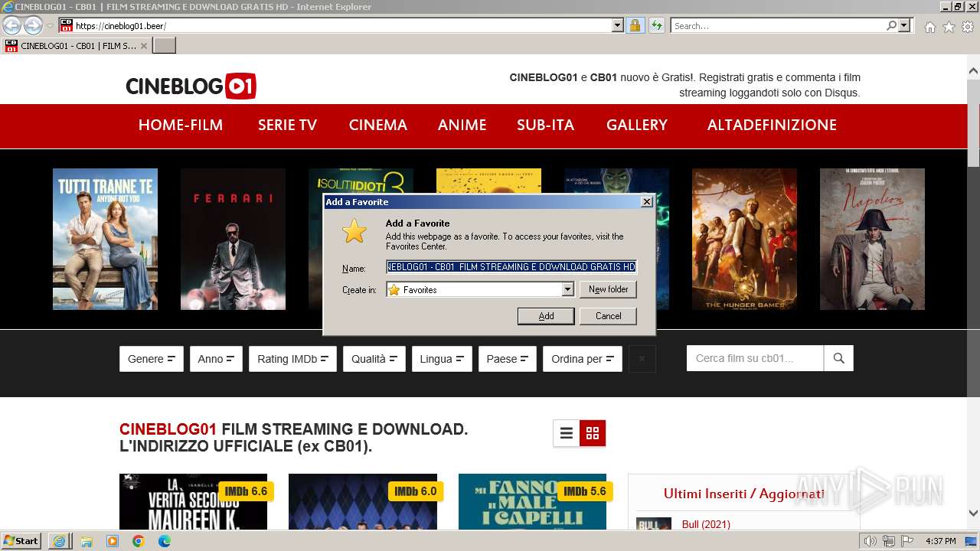Open the SERIE TV menu
This screenshot has height=551, width=980.
(287, 125)
